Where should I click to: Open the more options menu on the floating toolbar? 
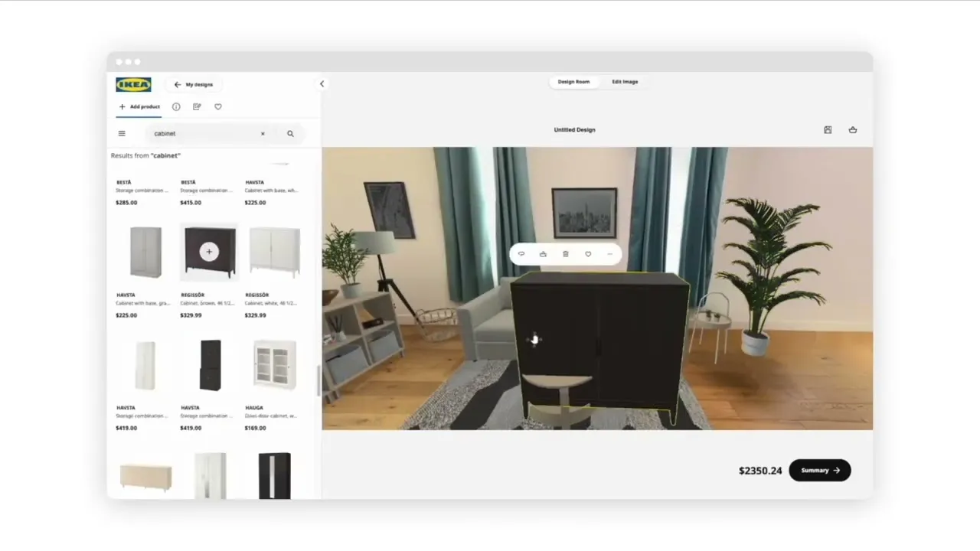click(x=609, y=253)
